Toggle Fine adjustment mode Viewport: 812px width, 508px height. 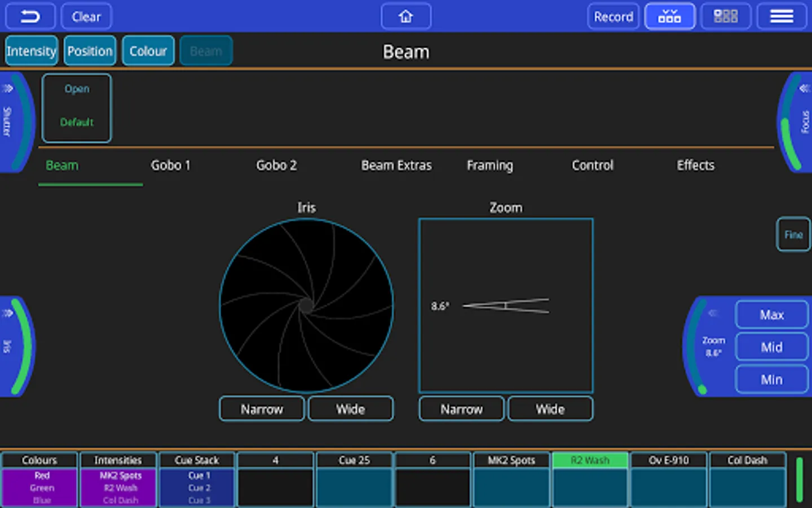793,235
